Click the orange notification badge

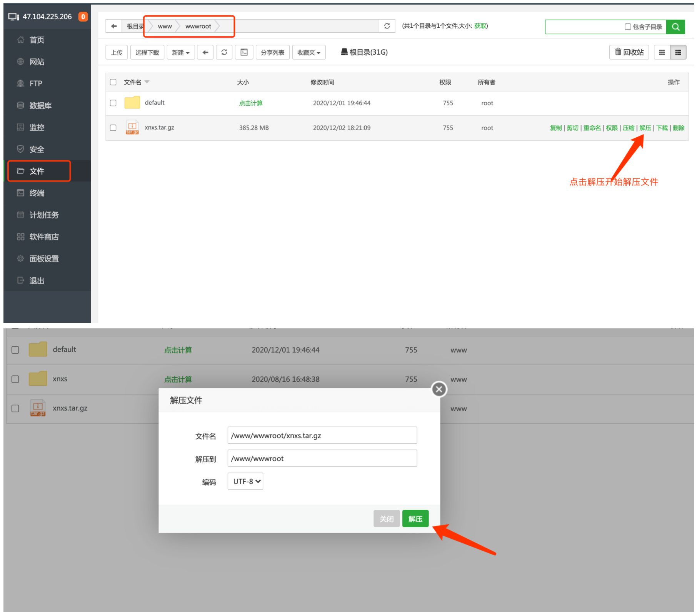click(x=83, y=17)
